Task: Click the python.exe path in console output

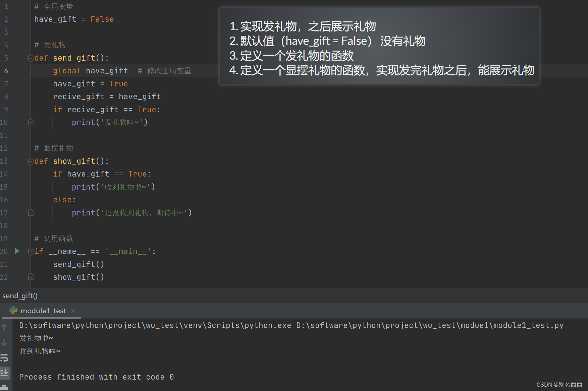Action: tap(154, 325)
